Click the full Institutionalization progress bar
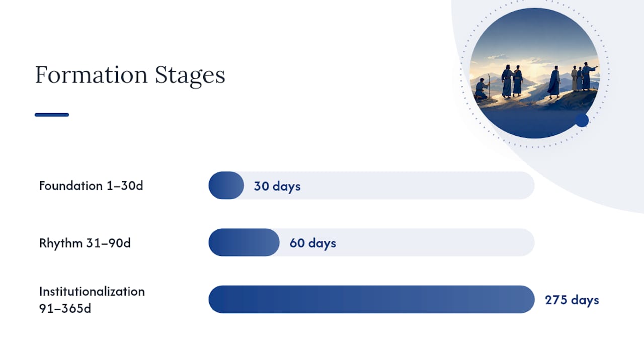The image size is (644, 362). pos(371,300)
